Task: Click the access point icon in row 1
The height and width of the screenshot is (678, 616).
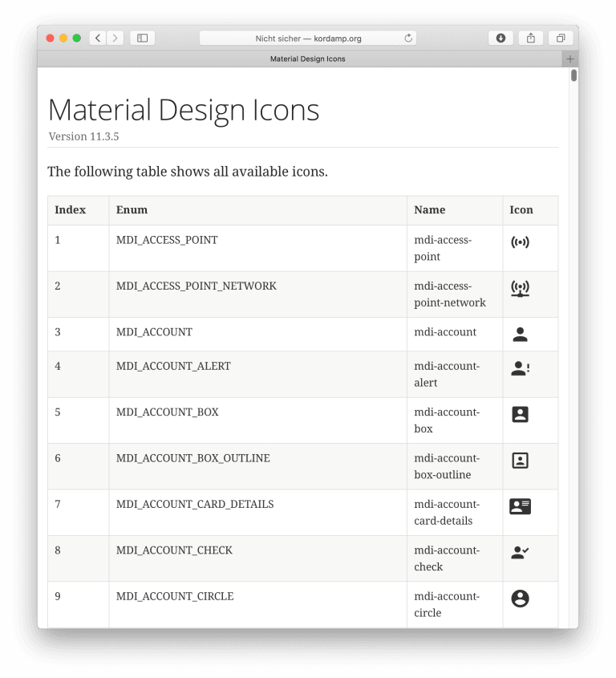Action: (x=520, y=242)
